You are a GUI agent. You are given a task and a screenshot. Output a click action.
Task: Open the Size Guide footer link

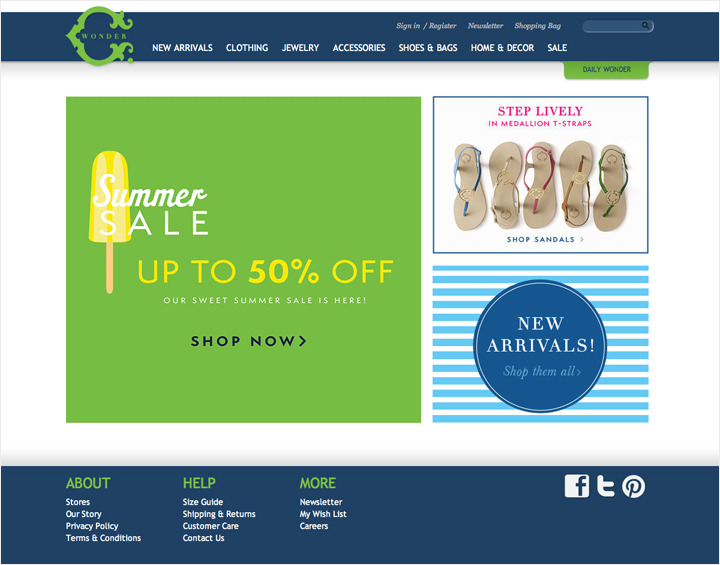coord(203,502)
